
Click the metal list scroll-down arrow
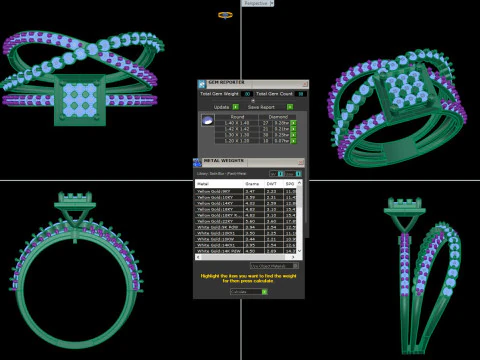[x=299, y=251]
